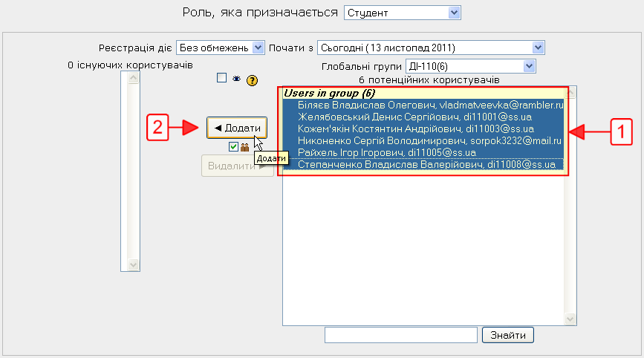The width and height of the screenshot is (644, 358).
Task: Select user Никоненко Сергій Володимирович
Action: coord(423,141)
